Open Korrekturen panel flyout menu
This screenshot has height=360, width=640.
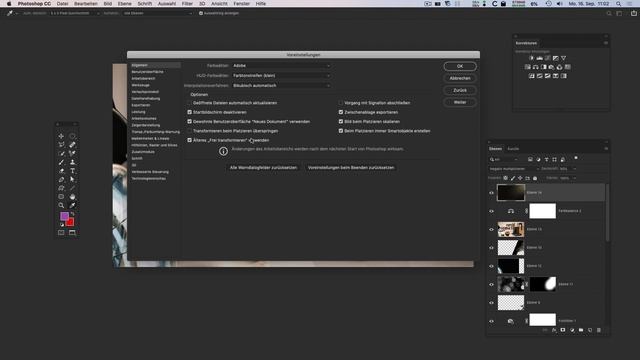pos(606,43)
